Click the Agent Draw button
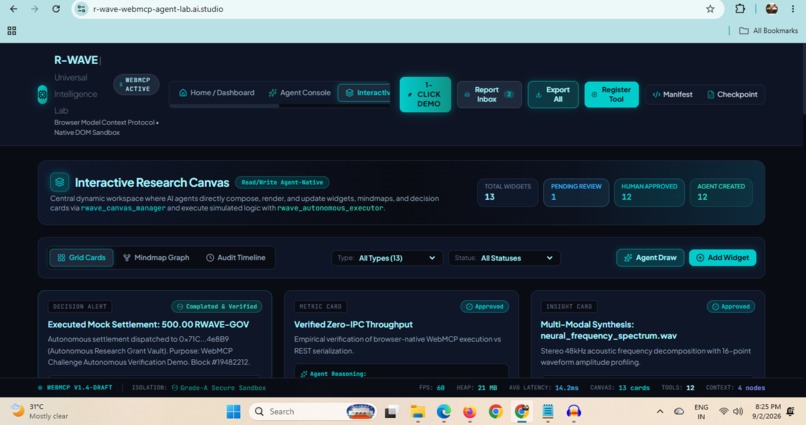The image size is (806, 425). 650,258
